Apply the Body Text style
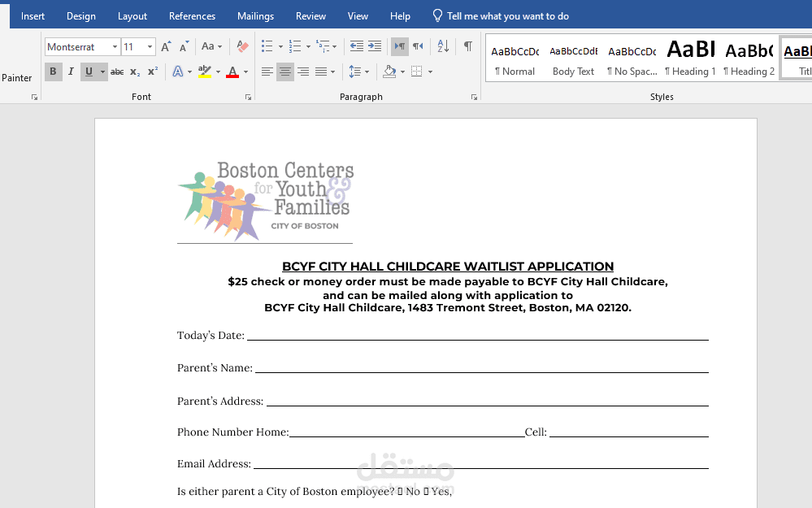Viewport: 812px width, 508px height. point(573,59)
